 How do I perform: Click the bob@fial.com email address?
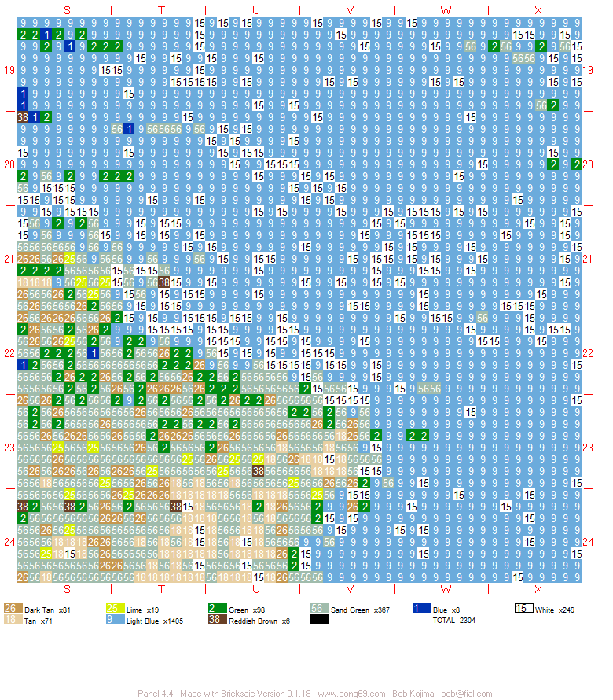coord(467,693)
